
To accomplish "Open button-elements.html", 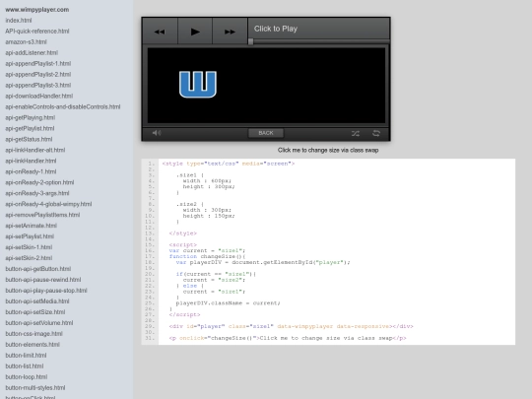I will coord(33,345).
